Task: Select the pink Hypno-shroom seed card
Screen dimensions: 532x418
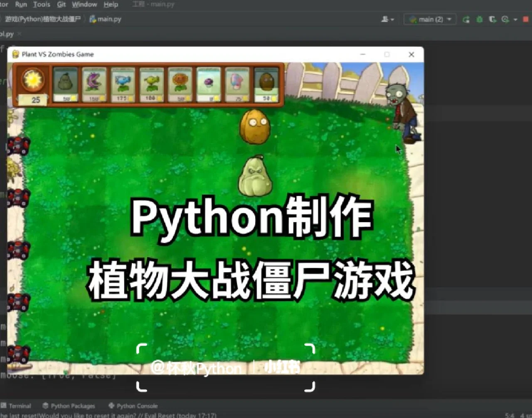Action: [237, 84]
